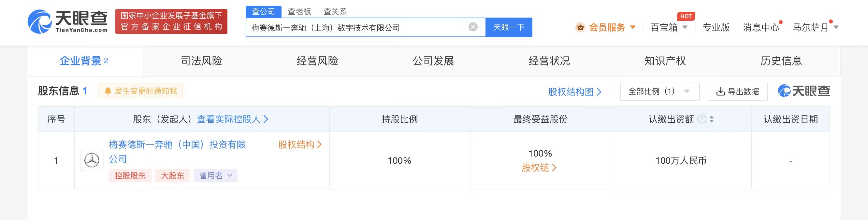The height and width of the screenshot is (220, 868).
Task: Open shareholder 梅赛德斯一奔驰（中国）投资有限公司 link
Action: [177, 152]
